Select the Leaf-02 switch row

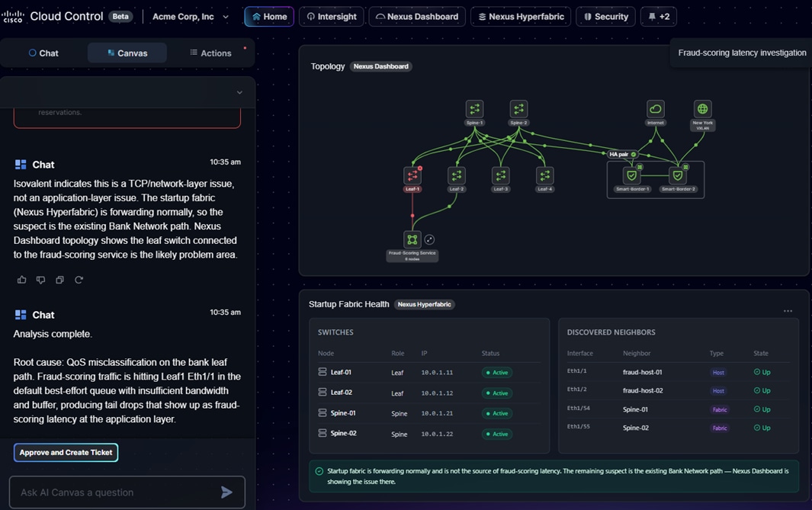(428, 393)
